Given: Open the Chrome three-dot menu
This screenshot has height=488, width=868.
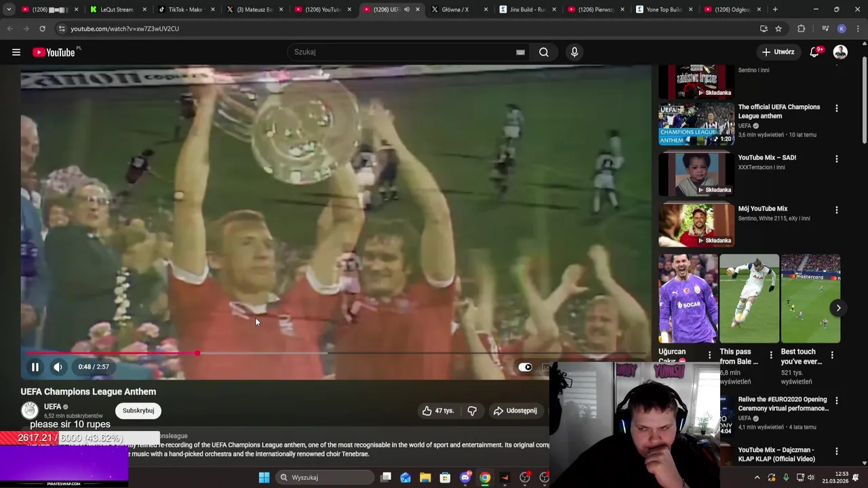Looking at the screenshot, I should 858,28.
